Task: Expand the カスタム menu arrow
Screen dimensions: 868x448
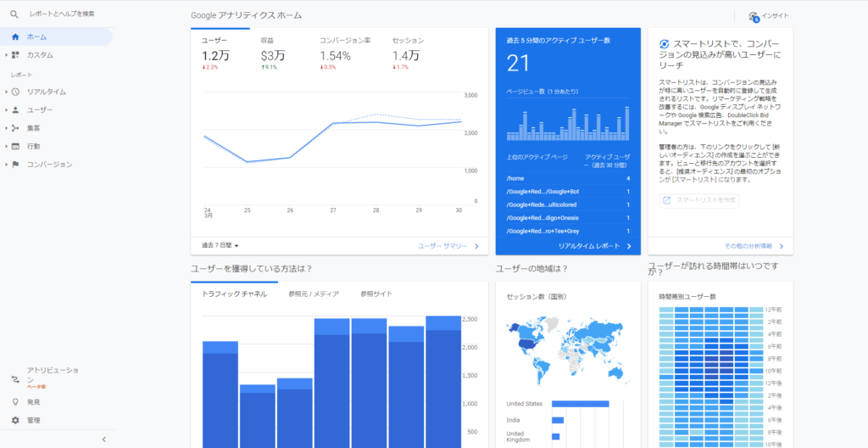Action: tap(6, 55)
